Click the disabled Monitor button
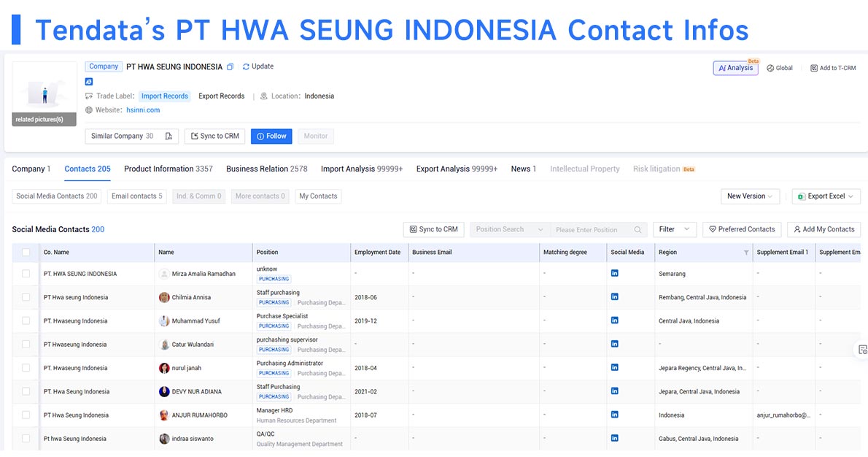The height and width of the screenshot is (457, 868). point(316,137)
